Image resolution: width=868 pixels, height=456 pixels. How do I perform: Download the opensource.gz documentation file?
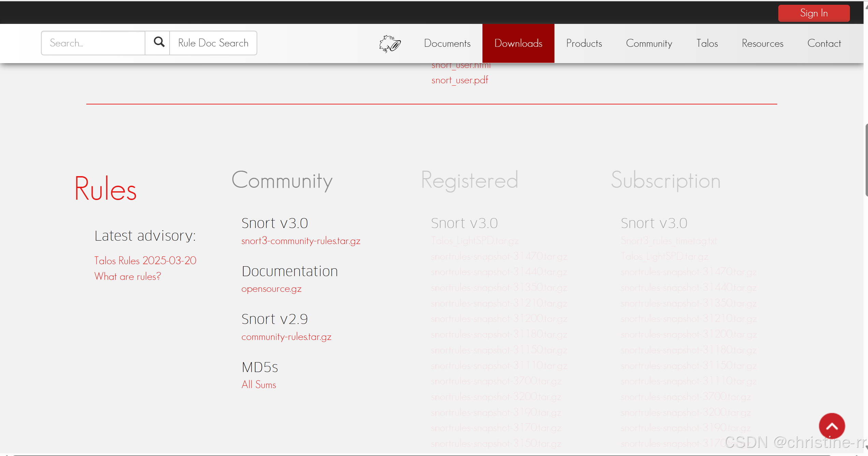(x=271, y=289)
